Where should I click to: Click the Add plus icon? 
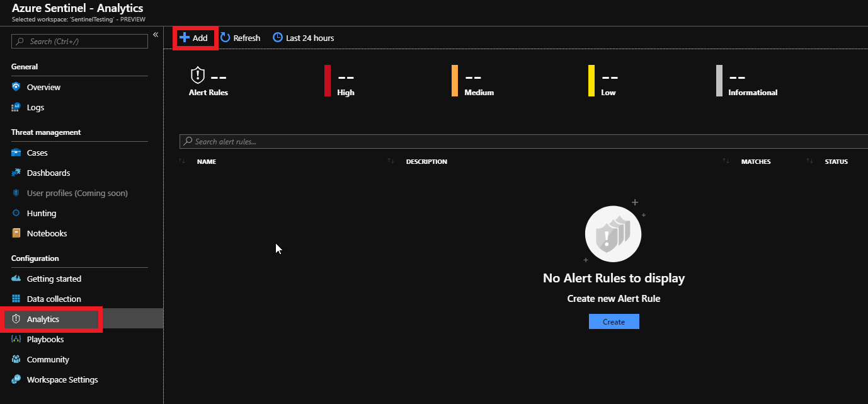click(x=185, y=38)
